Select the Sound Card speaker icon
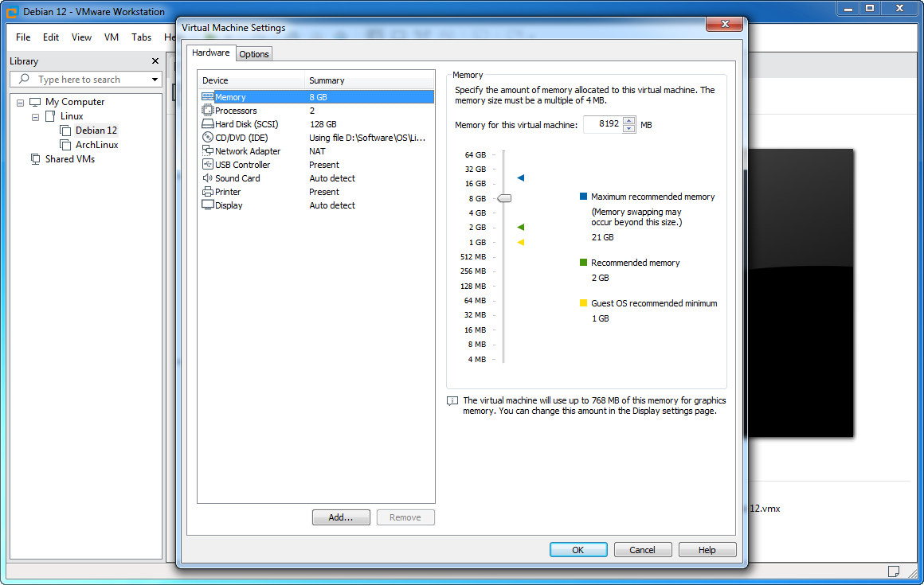The image size is (924, 585). coord(207,177)
